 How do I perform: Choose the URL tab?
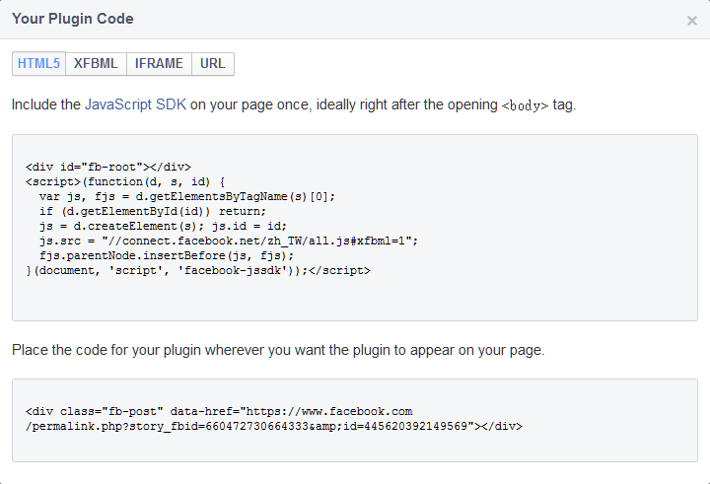point(212,63)
